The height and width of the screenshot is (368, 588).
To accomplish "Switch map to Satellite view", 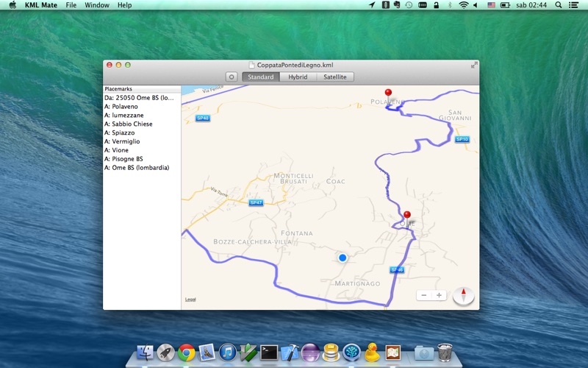I will tap(335, 77).
